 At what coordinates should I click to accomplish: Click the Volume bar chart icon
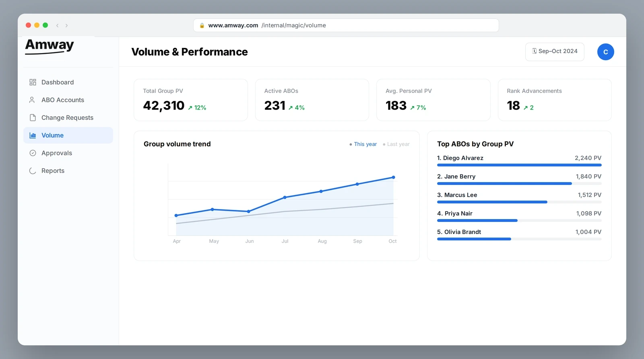[x=33, y=135]
